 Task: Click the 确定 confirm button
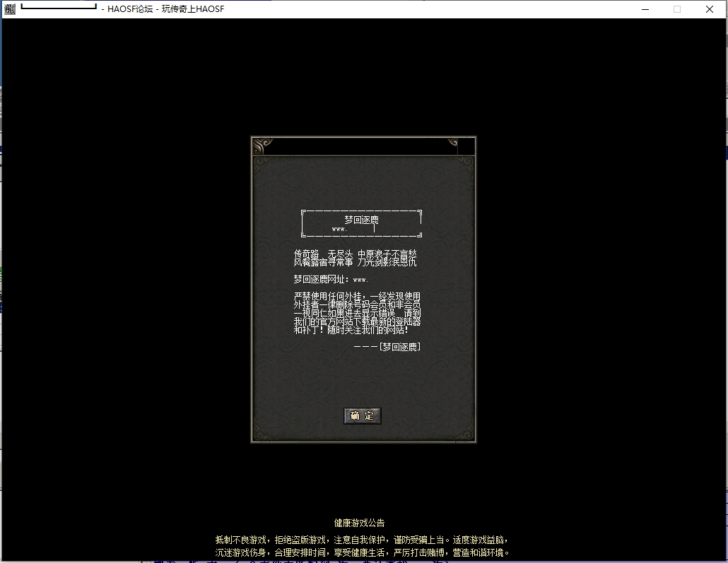[362, 416]
